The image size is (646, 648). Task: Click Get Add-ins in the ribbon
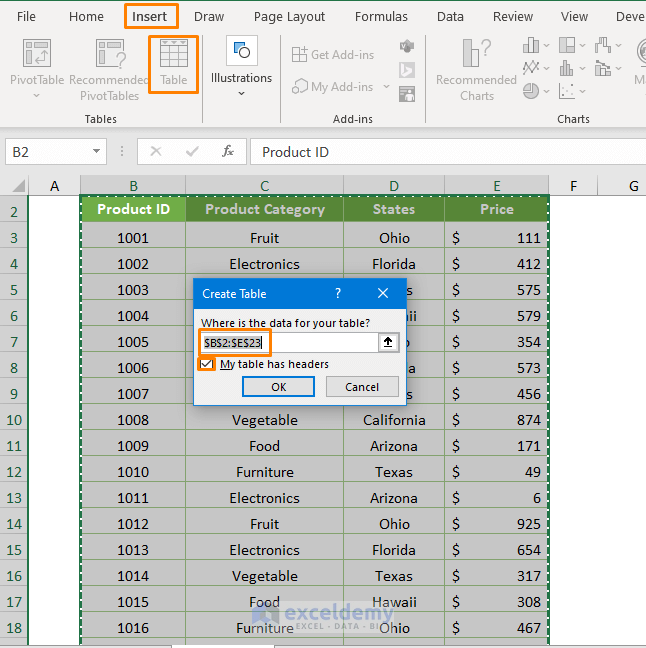pyautogui.click(x=334, y=54)
